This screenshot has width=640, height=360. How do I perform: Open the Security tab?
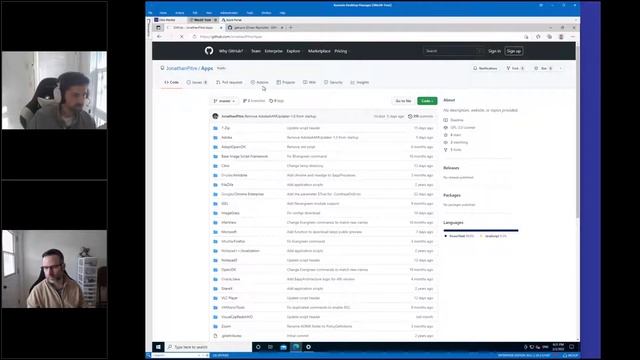click(333, 82)
